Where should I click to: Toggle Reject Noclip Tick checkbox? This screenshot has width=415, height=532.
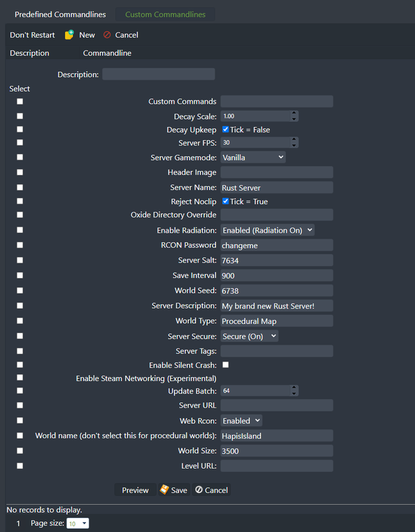pyautogui.click(x=225, y=201)
